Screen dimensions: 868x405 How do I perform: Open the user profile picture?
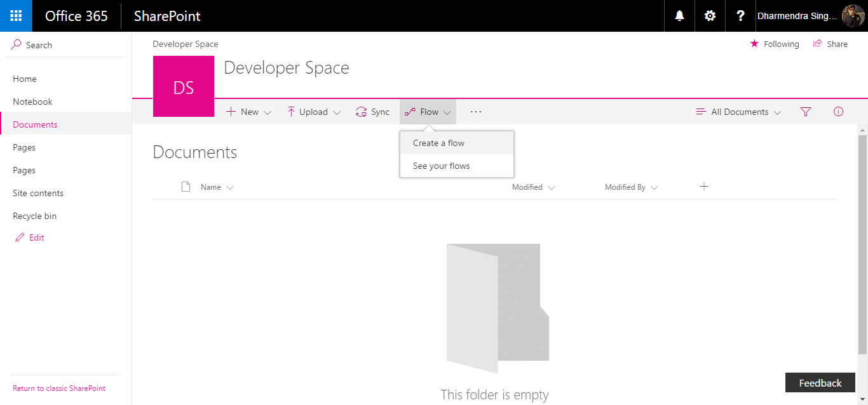[x=853, y=16]
